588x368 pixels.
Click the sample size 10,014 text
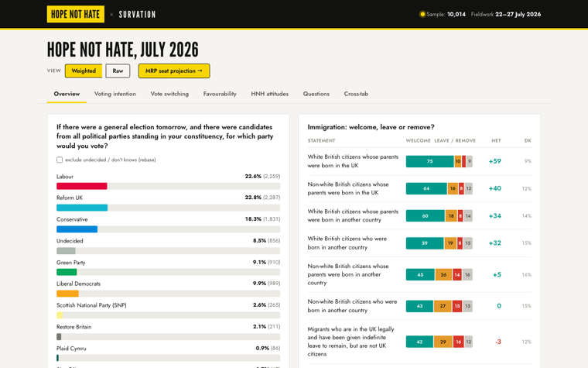456,14
